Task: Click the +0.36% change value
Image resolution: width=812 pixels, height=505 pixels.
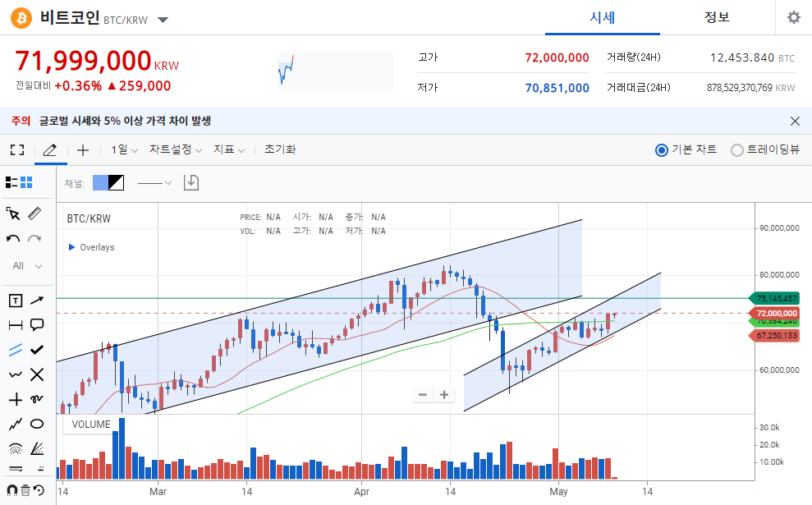Action: tap(78, 86)
